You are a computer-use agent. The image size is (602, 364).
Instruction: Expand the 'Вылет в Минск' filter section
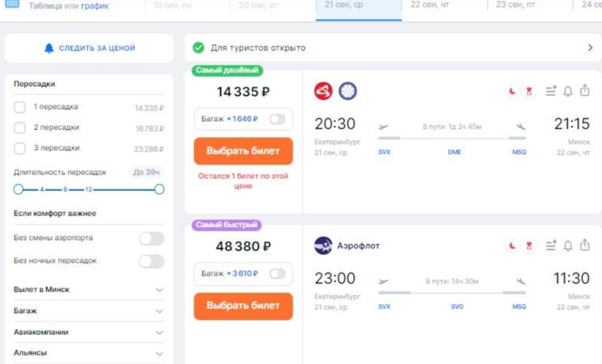click(159, 290)
